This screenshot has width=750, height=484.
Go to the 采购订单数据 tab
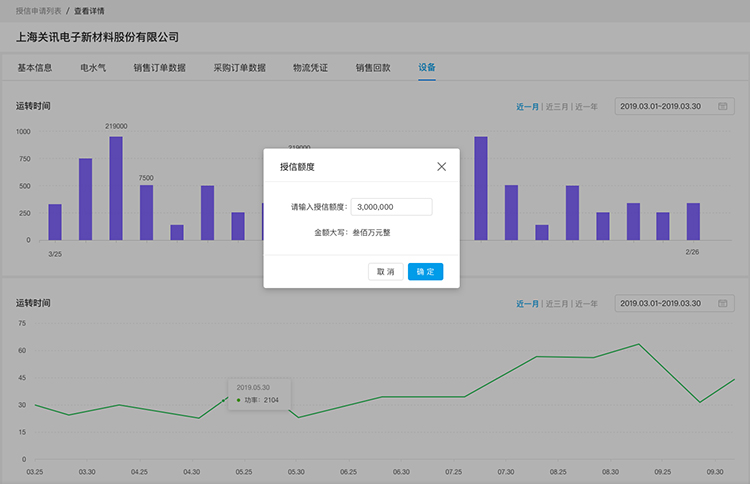239,69
